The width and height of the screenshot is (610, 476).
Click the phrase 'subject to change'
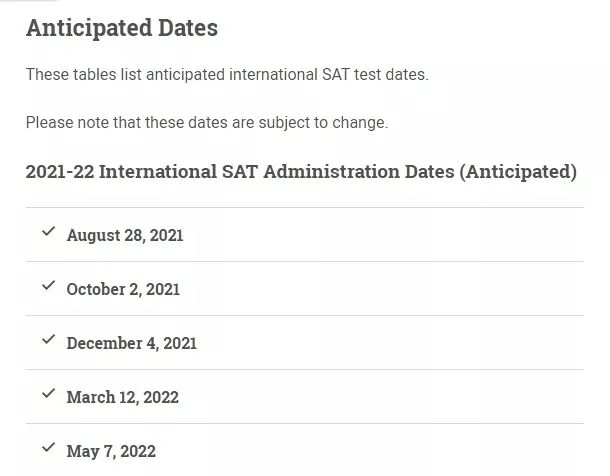(323, 123)
